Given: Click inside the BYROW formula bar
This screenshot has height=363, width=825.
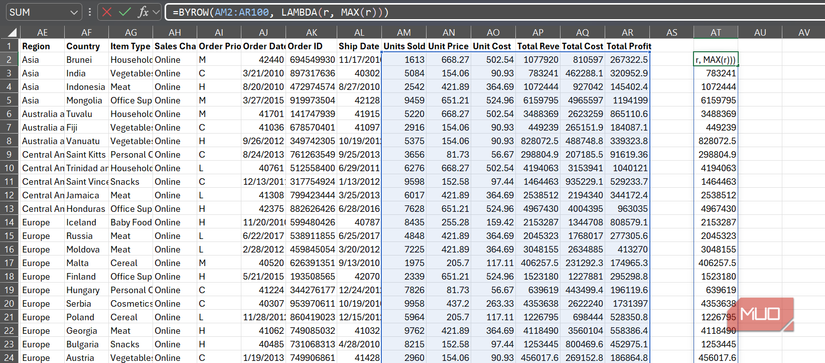Looking at the screenshot, I should click(495, 12).
